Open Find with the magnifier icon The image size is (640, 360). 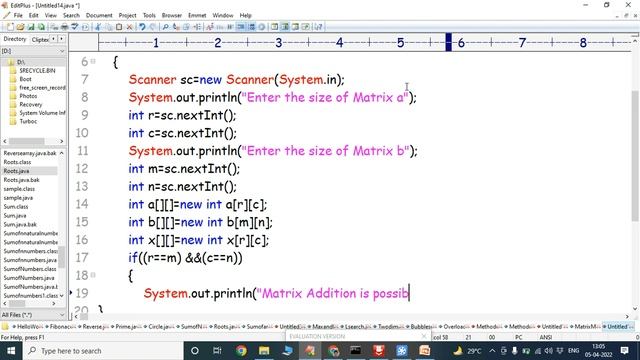[165, 27]
